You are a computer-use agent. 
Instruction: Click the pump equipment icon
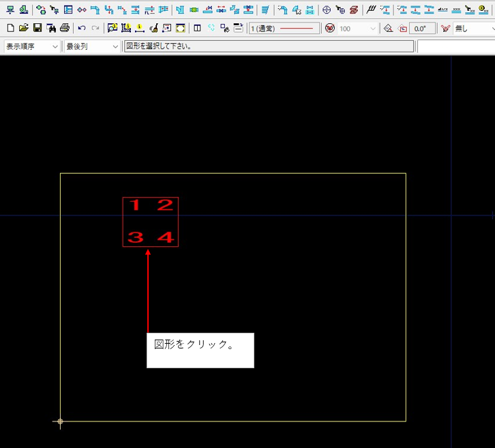(x=24, y=10)
